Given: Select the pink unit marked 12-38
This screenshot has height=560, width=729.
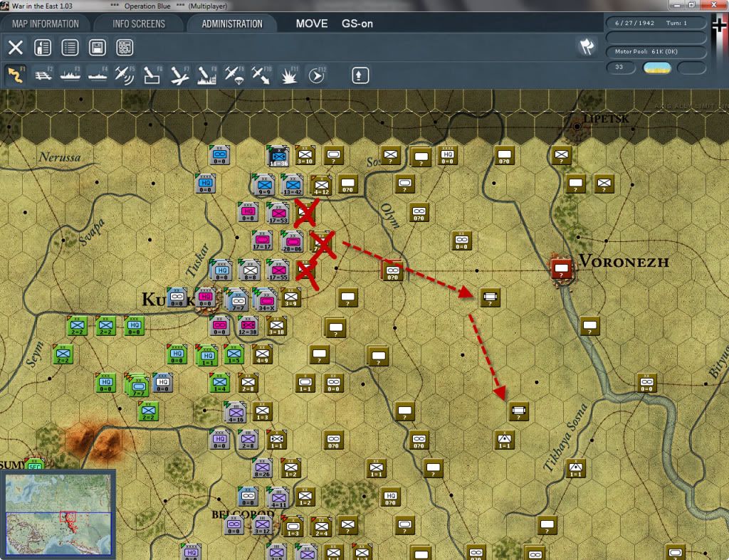Looking at the screenshot, I should click(248, 325).
